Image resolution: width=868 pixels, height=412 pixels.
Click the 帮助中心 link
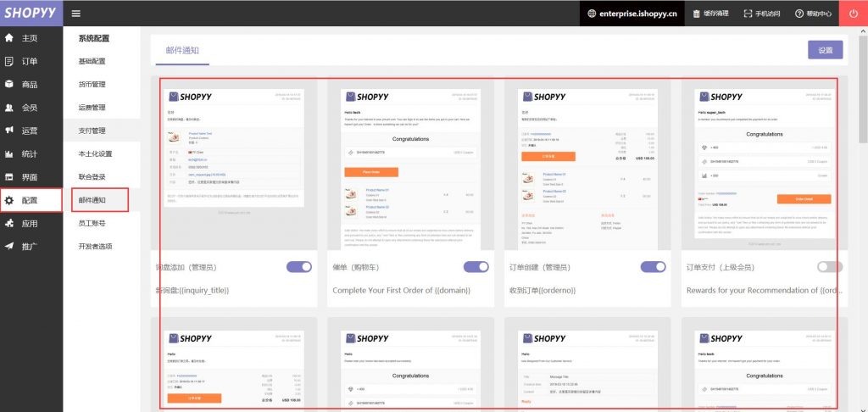(x=819, y=14)
